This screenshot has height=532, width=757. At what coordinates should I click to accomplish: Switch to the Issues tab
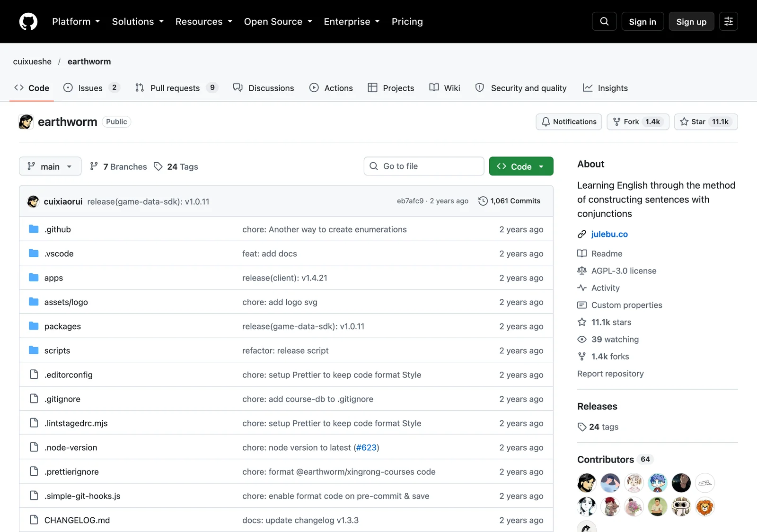click(92, 88)
